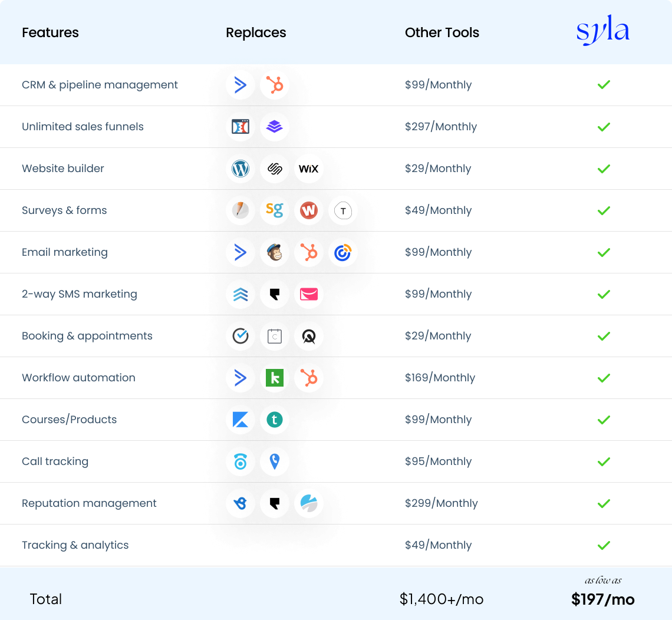Click the 'Replaces' column header
The image size is (672, 620).
[x=256, y=32]
